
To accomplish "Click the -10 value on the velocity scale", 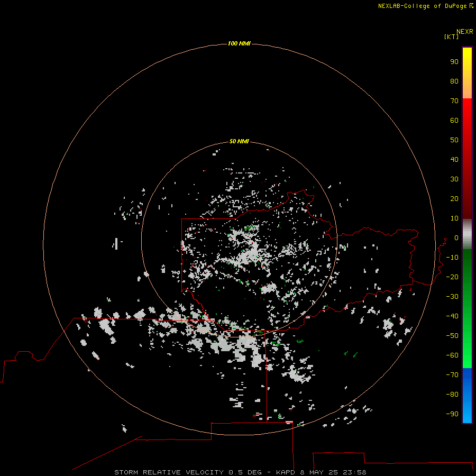I will pyautogui.click(x=452, y=258).
